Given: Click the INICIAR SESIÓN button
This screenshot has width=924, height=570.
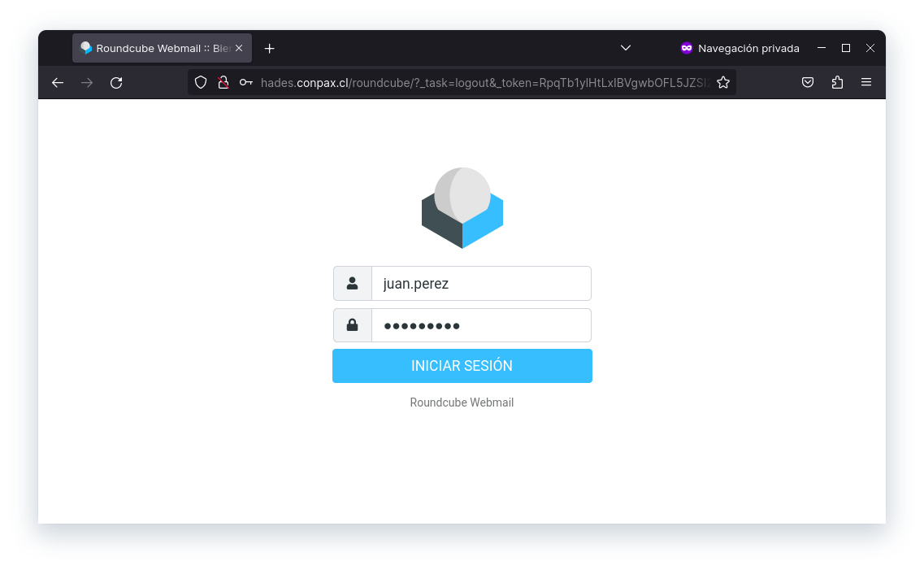Looking at the screenshot, I should 462,366.
